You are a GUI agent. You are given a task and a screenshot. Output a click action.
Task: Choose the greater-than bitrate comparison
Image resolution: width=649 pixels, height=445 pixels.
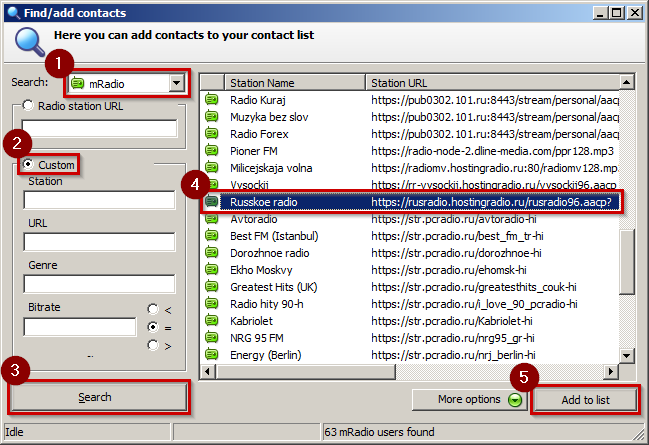152,345
